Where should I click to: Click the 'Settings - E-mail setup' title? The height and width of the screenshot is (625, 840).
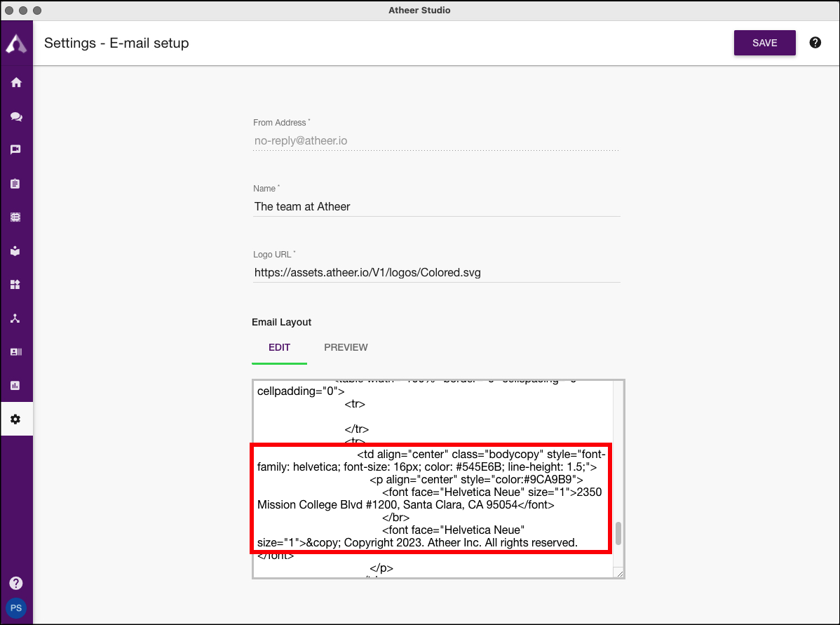(x=116, y=43)
